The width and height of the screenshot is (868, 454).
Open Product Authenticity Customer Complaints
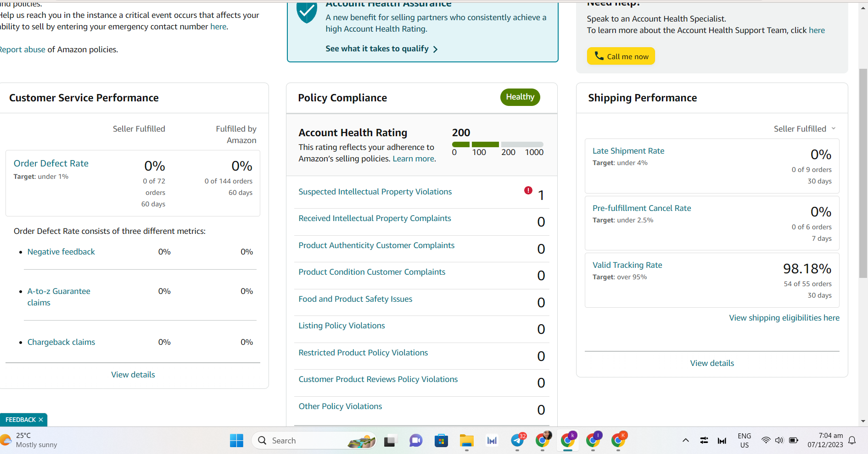[x=376, y=245]
